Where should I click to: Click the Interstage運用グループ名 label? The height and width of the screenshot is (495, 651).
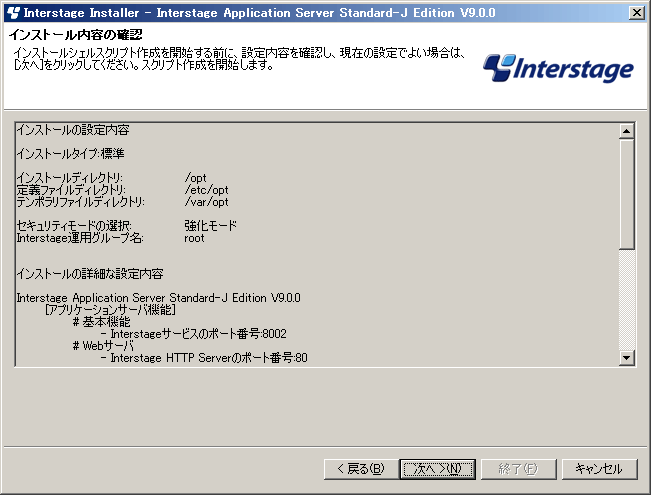pyautogui.click(x=80, y=238)
